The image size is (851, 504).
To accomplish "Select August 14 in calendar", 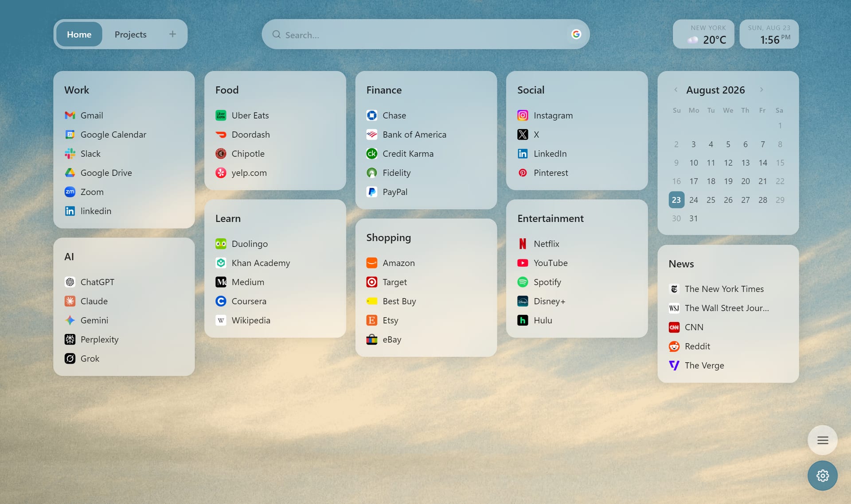I will pyautogui.click(x=763, y=163).
